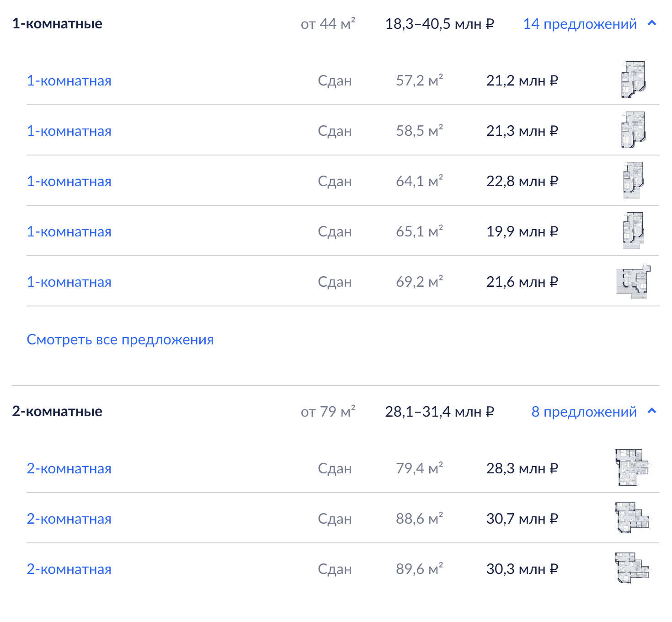The image size is (672, 622).
Task: Click the 69,2 м² area value
Action: [420, 281]
